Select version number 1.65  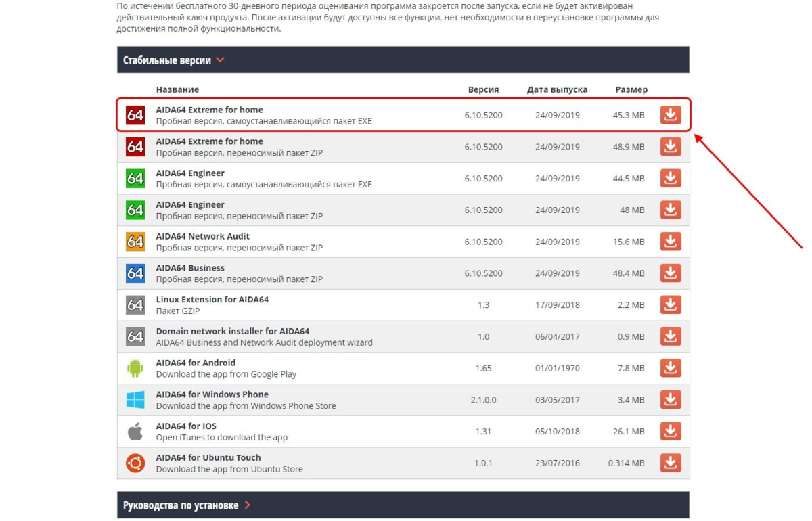(x=483, y=368)
